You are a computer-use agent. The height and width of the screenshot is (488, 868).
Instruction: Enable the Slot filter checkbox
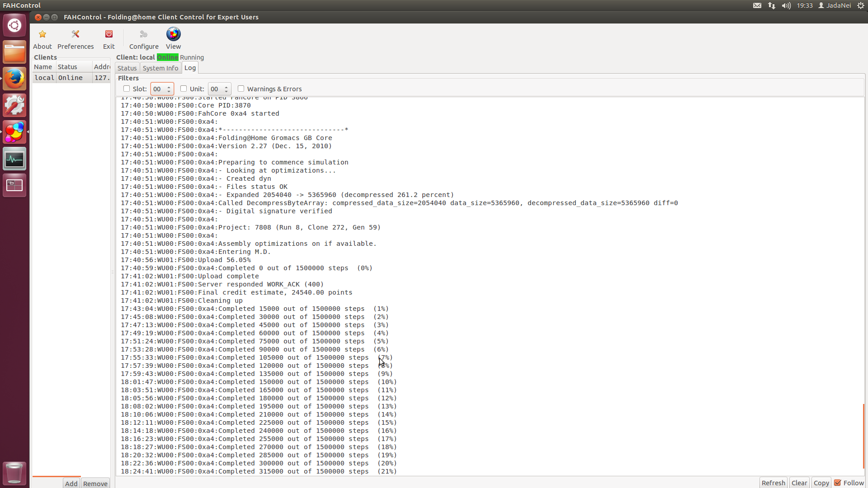pos(127,89)
